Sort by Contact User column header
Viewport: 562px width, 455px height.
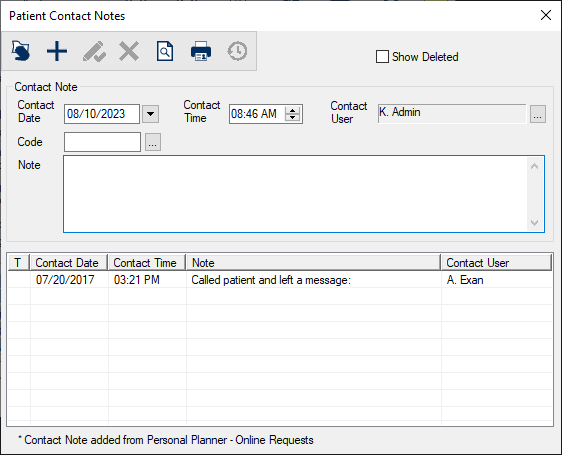(496, 262)
